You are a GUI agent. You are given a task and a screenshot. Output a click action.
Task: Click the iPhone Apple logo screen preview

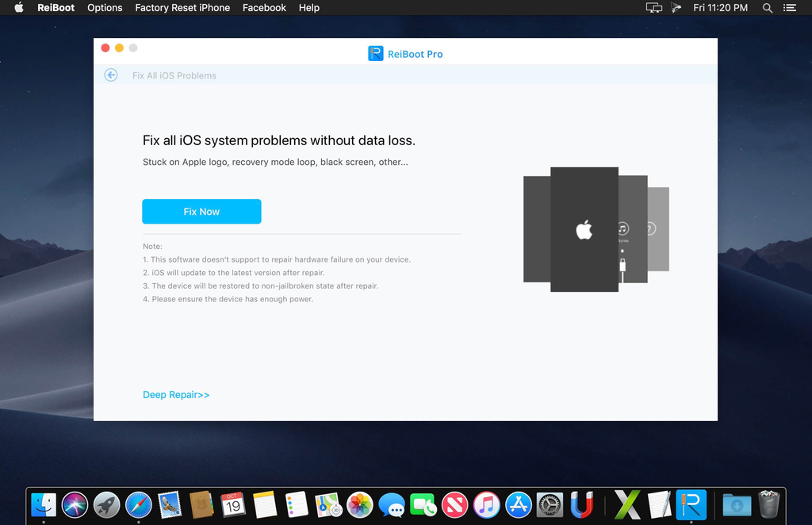pos(584,229)
